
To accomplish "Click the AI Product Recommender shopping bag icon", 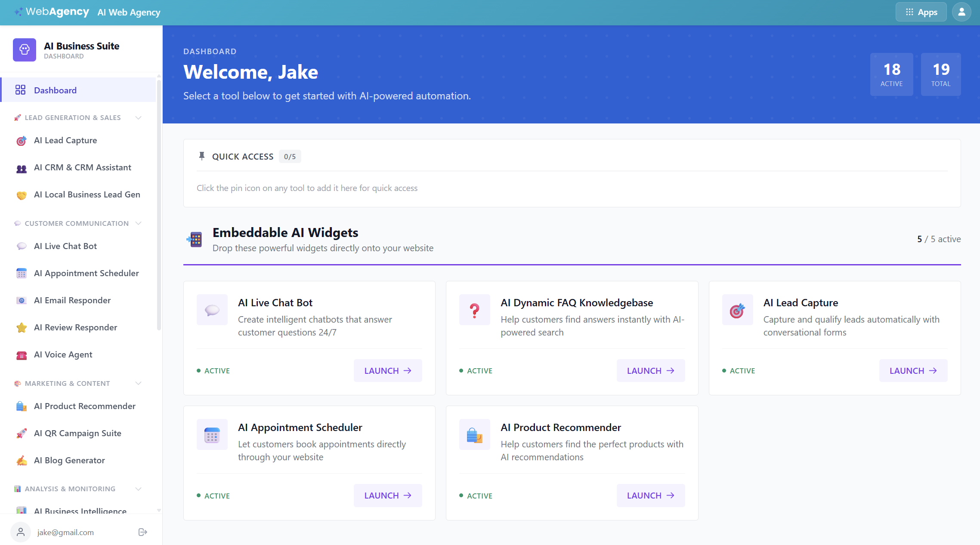I will point(21,406).
